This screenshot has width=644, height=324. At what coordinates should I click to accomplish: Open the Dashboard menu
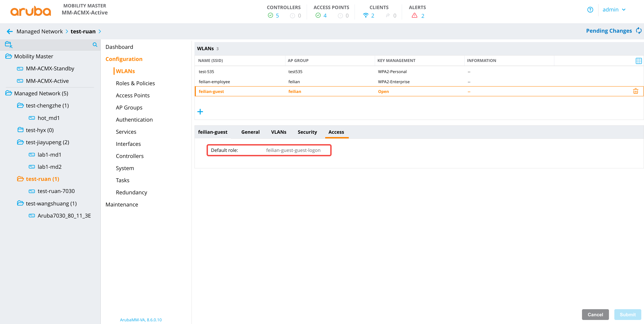click(x=119, y=47)
